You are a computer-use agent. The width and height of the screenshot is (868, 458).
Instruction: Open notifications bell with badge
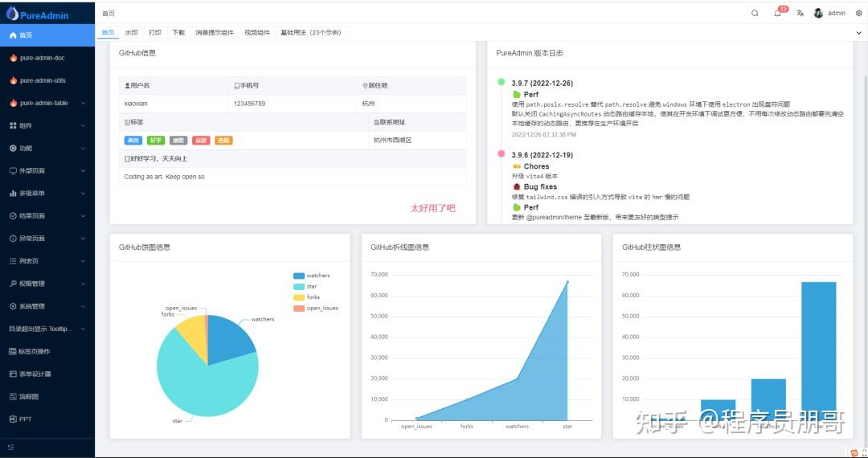pos(780,12)
